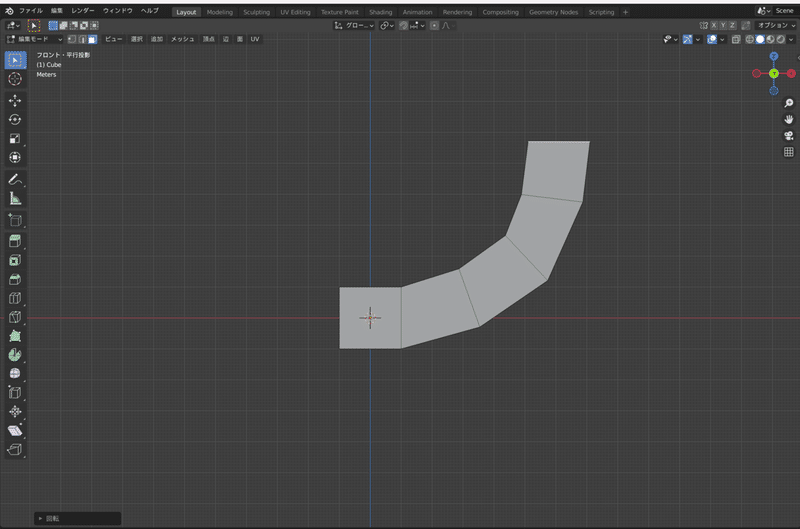The image size is (800, 529).
Task: Open transform orientation global dropdown
Action: 354,26
